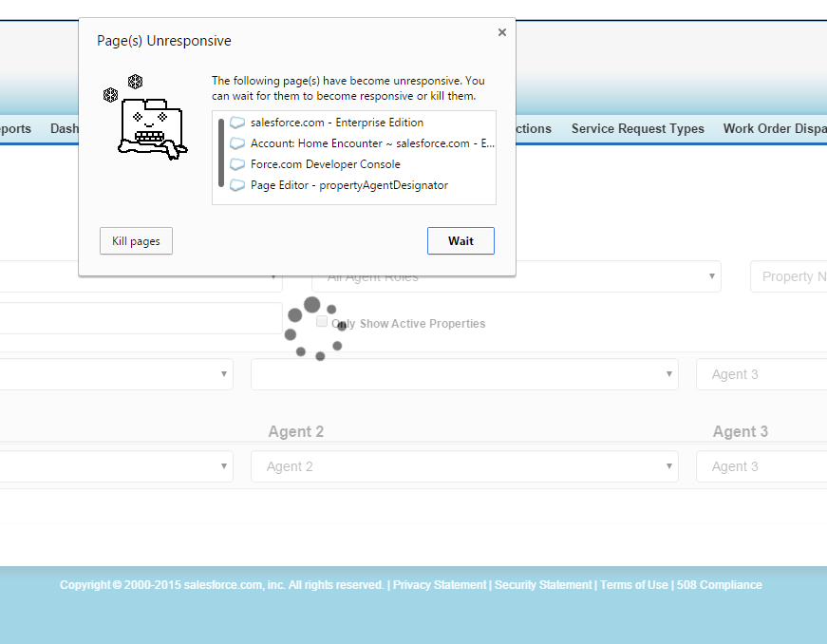Click cloud icon beside Account: Home Encounter
The width and height of the screenshot is (827, 644).
point(237,143)
